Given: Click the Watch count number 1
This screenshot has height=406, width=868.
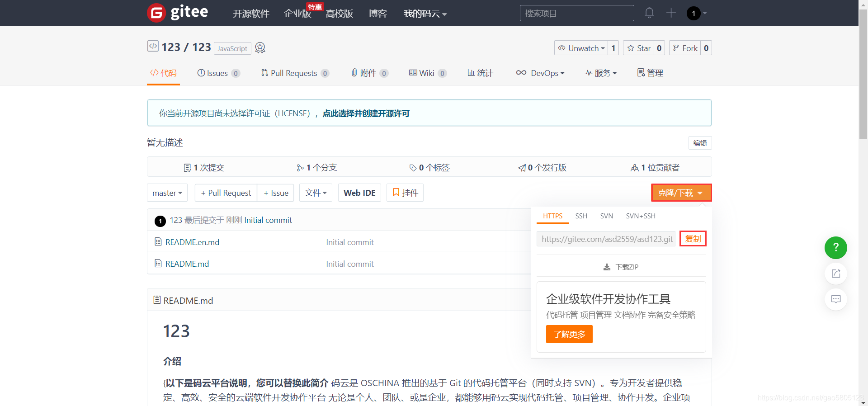Looking at the screenshot, I should [613, 48].
